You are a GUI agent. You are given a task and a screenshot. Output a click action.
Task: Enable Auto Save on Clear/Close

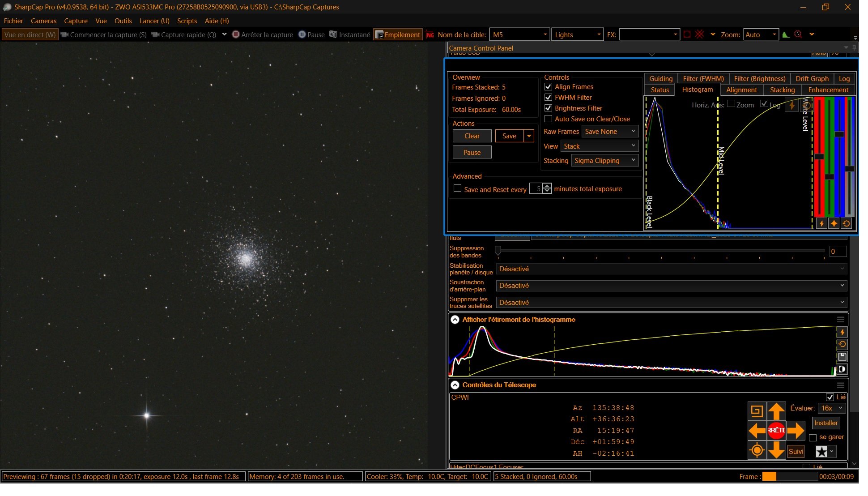point(548,119)
